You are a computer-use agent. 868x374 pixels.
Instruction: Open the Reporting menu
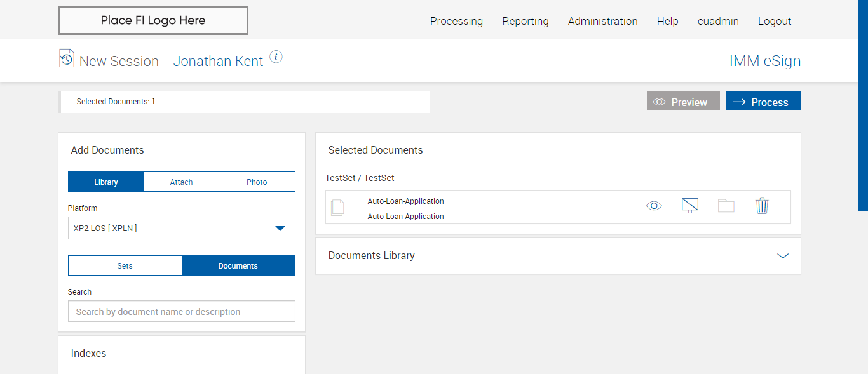click(x=525, y=21)
